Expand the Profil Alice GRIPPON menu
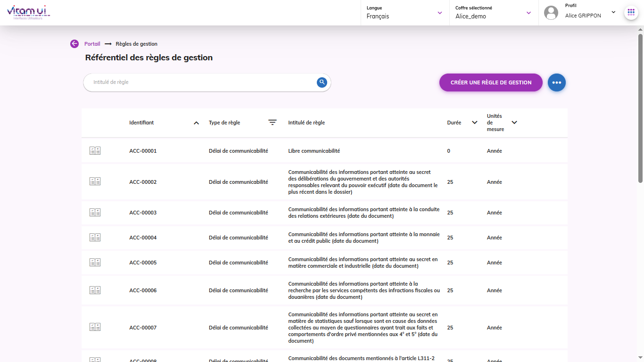The image size is (644, 362). coord(613,12)
